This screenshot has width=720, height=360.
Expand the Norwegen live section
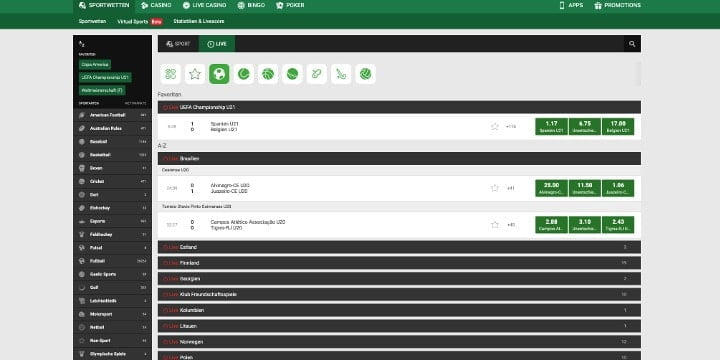399,342
